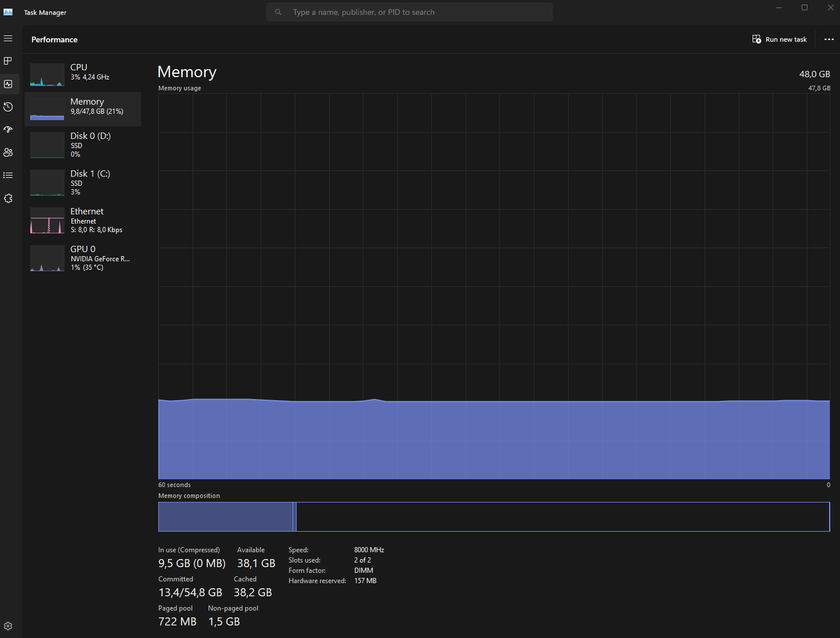Open the Details page

8,176
